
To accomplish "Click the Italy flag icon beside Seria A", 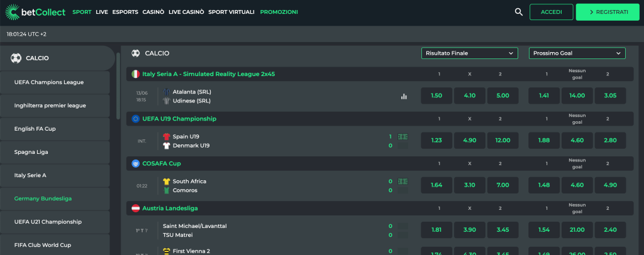I will 135,73.
